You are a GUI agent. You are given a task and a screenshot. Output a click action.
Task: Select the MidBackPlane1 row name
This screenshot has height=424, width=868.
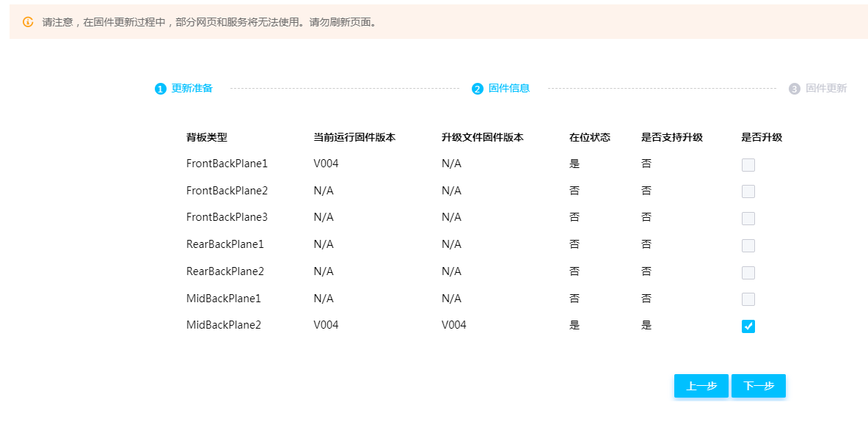click(224, 299)
